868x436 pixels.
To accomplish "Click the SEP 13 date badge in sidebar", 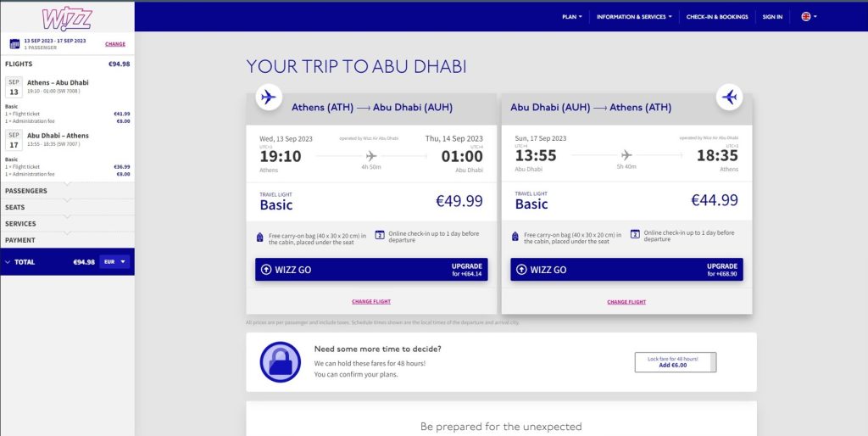I will point(14,87).
